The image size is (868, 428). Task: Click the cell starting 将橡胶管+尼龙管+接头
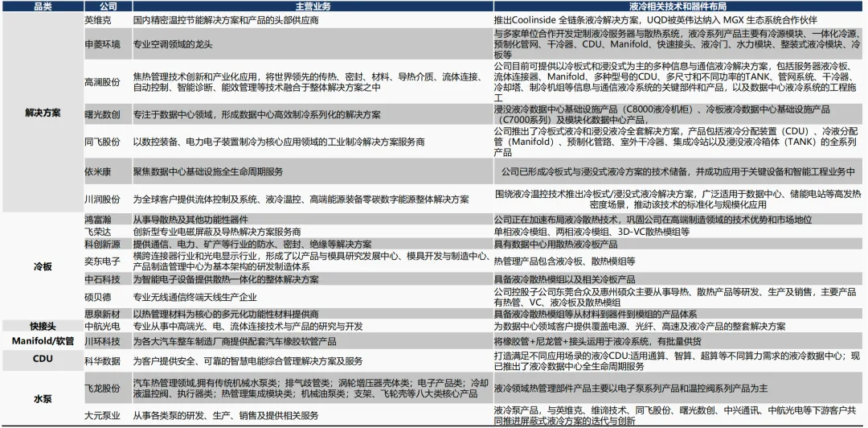pos(678,341)
